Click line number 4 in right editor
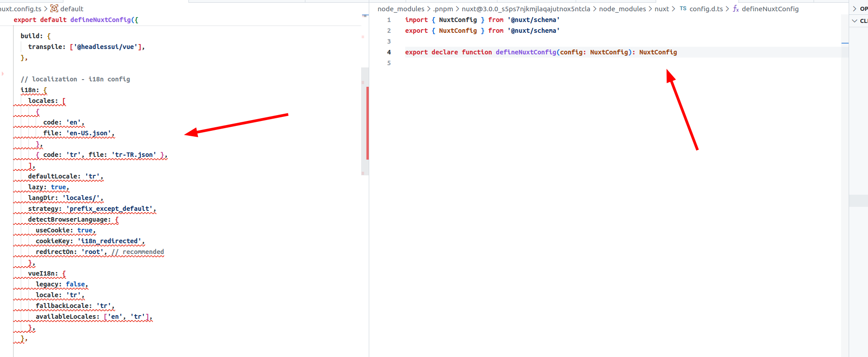The image size is (868, 357). click(389, 52)
